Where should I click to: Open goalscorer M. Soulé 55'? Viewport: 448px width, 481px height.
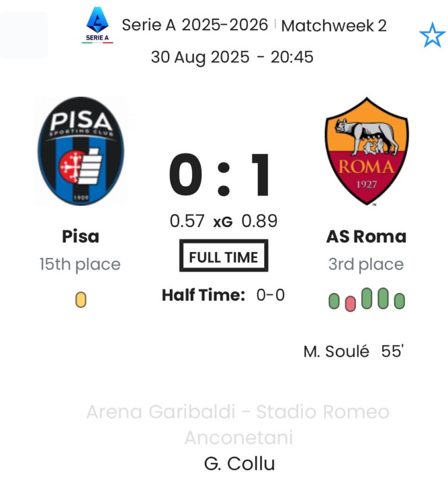click(353, 352)
